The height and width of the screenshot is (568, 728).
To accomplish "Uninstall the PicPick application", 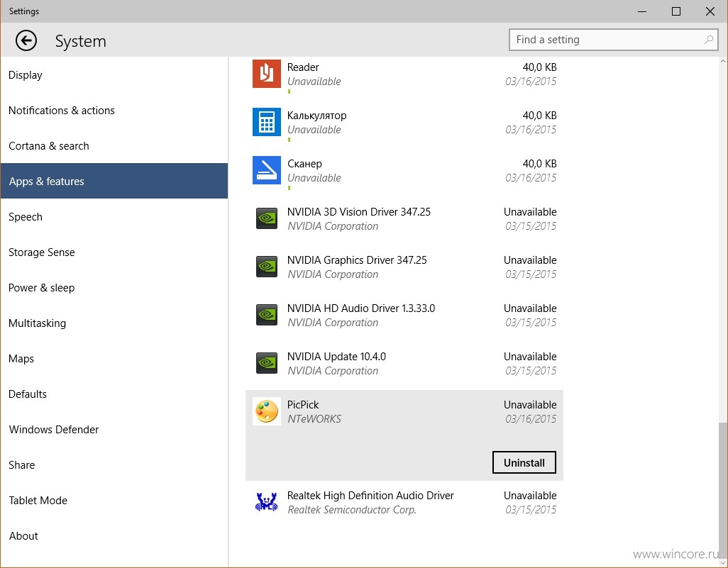I will [524, 462].
